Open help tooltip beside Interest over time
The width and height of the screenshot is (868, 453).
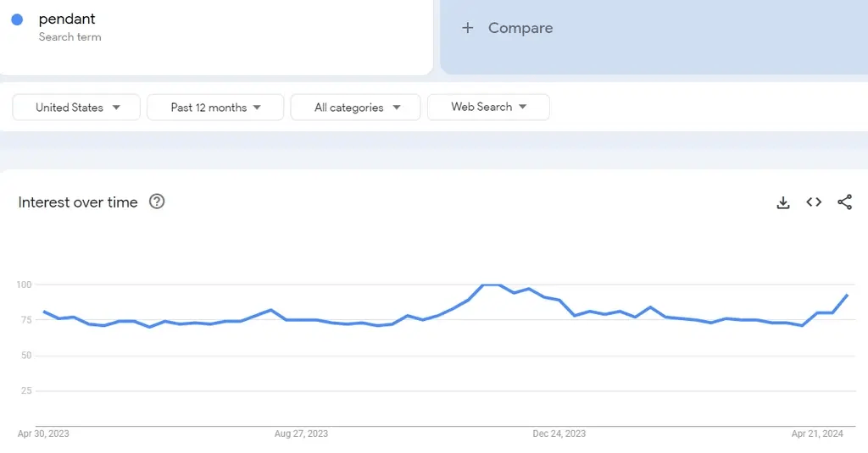click(x=157, y=202)
